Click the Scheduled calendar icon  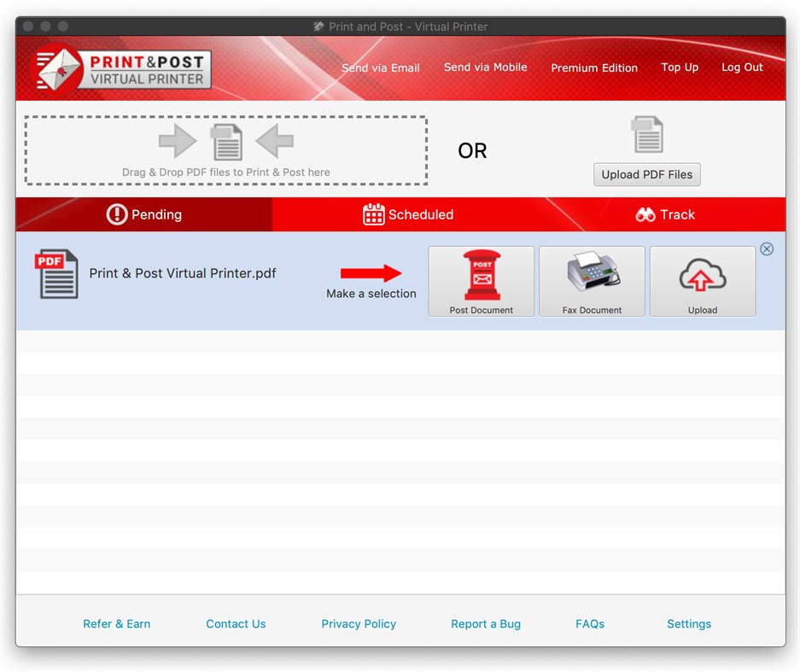[373, 214]
